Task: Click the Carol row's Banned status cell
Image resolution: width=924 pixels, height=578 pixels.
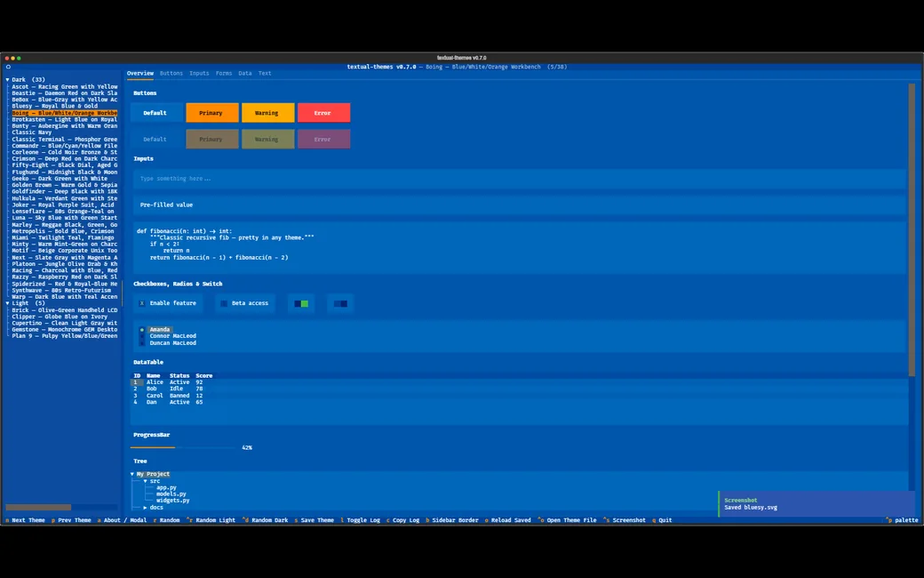Action: pos(179,396)
